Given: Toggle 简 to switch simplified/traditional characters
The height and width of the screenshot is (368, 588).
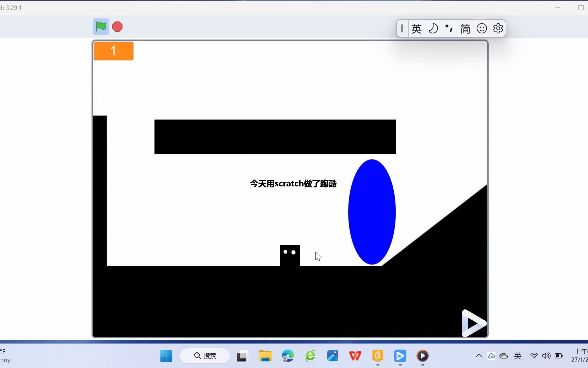Looking at the screenshot, I should point(465,28).
